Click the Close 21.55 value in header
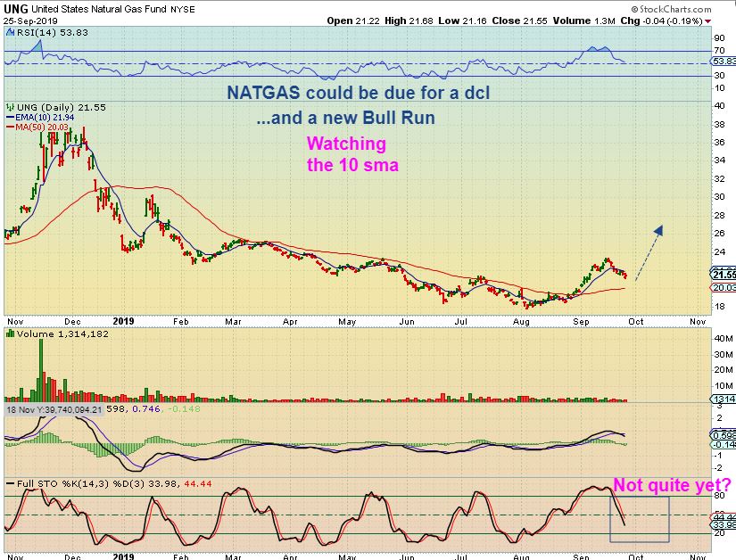This screenshot has width=736, height=560. coord(519,21)
